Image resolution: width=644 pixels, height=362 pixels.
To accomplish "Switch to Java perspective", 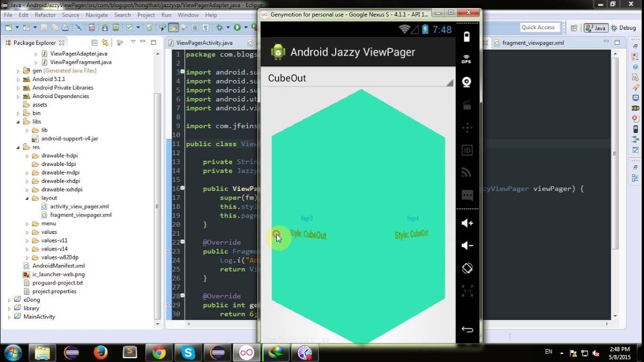I will [x=596, y=28].
